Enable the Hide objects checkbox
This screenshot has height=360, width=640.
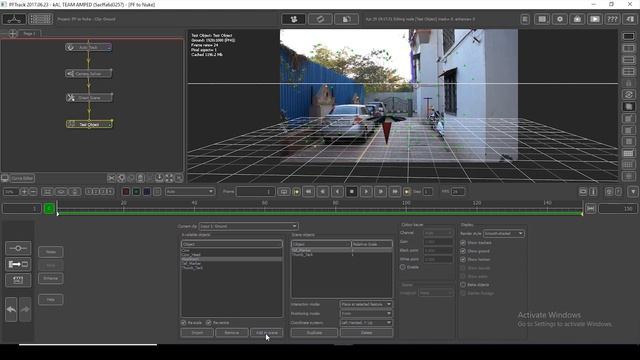[463, 284]
